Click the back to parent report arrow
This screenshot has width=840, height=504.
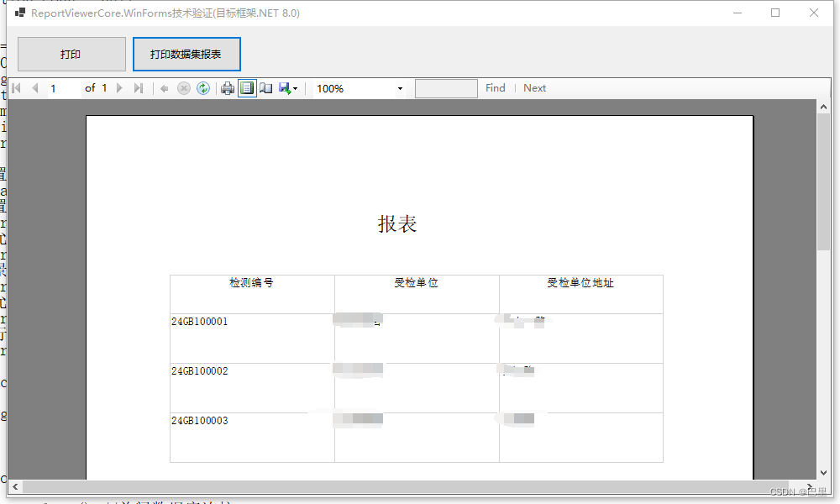164,88
